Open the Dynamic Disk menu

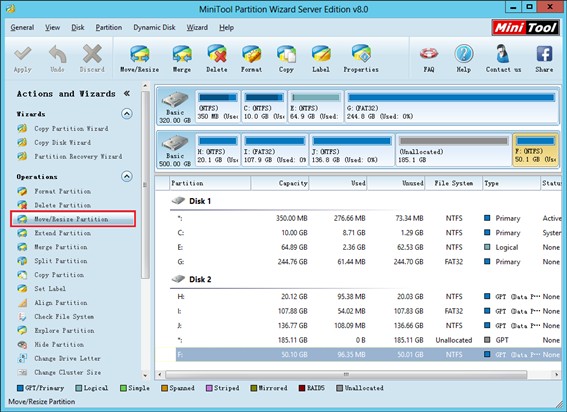(154, 27)
